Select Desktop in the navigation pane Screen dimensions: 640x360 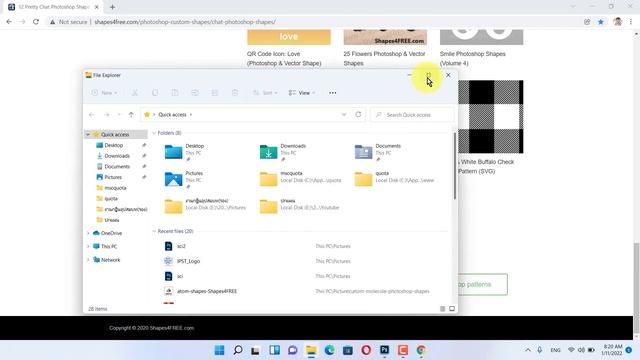113,145
